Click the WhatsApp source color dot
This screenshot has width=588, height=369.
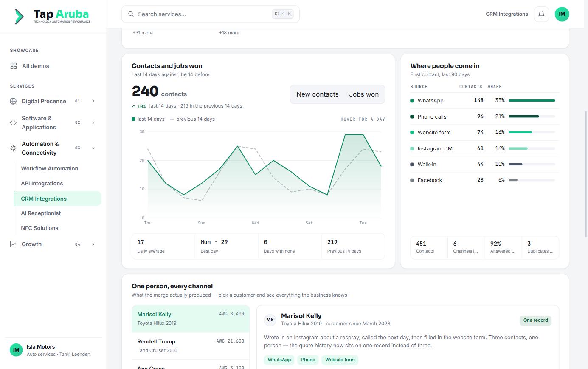[x=412, y=101]
